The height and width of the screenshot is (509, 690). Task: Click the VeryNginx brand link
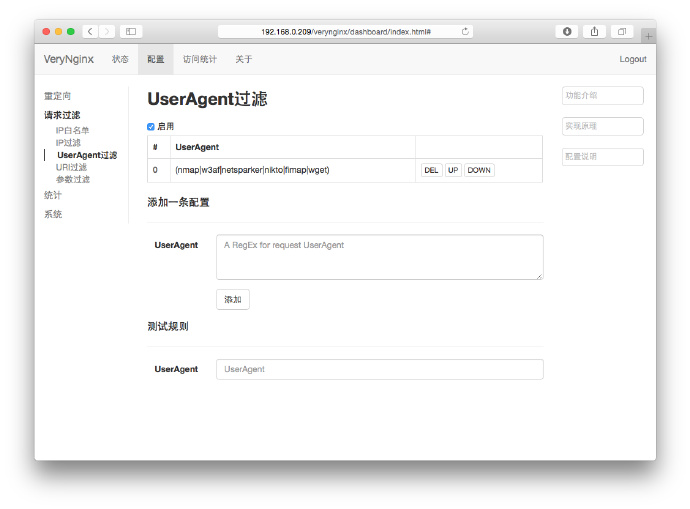click(69, 59)
